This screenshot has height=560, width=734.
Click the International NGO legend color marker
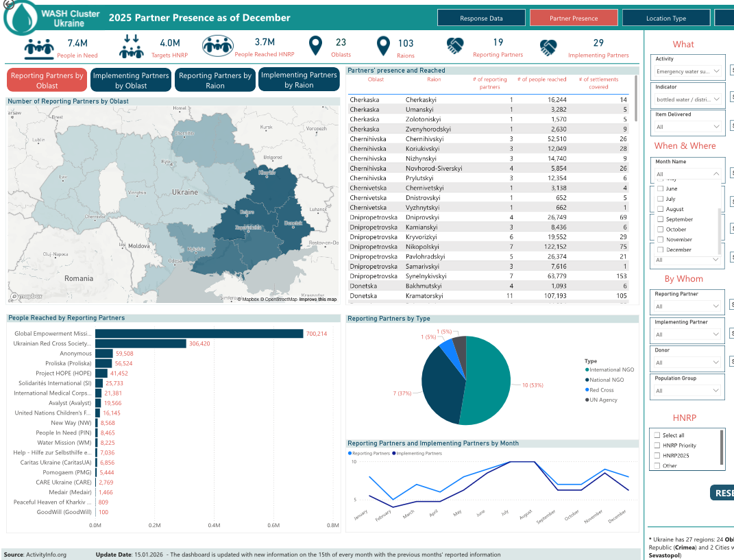(x=587, y=369)
